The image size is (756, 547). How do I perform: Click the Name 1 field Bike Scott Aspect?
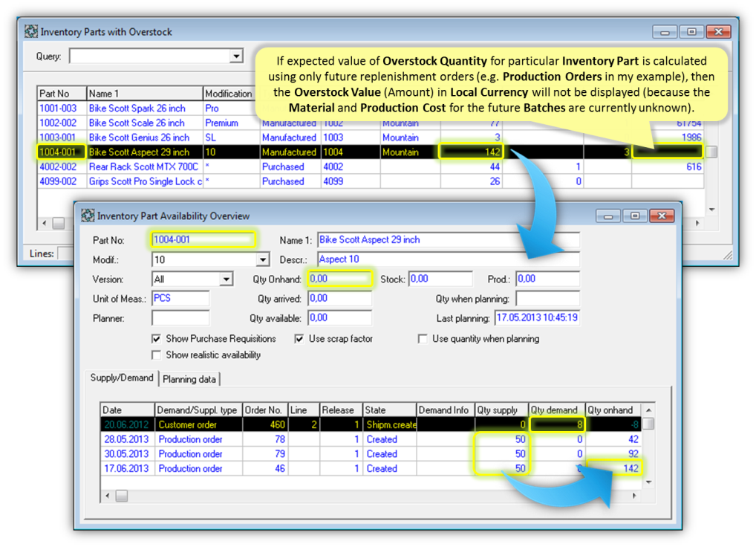pos(449,240)
